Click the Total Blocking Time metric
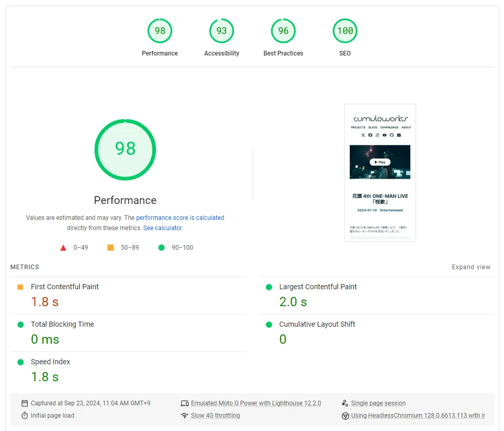Screen dimensions: 504x431 point(62,324)
